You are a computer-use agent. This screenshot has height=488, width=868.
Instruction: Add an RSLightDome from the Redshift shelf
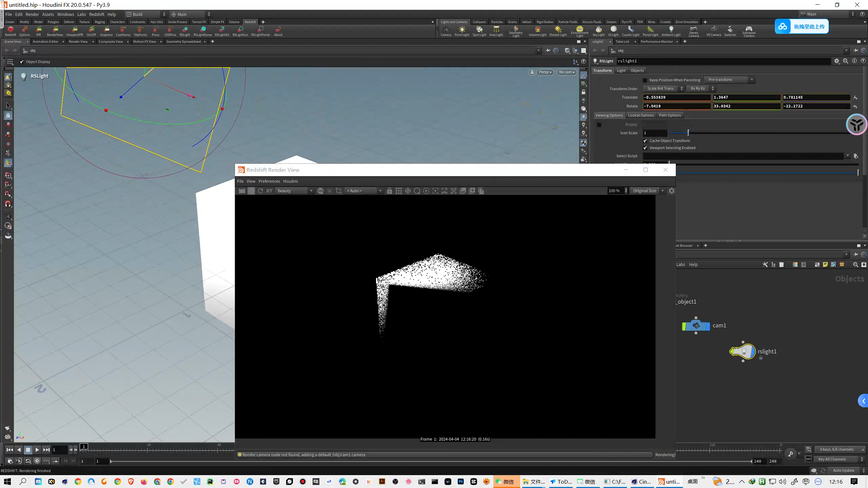pos(203,31)
